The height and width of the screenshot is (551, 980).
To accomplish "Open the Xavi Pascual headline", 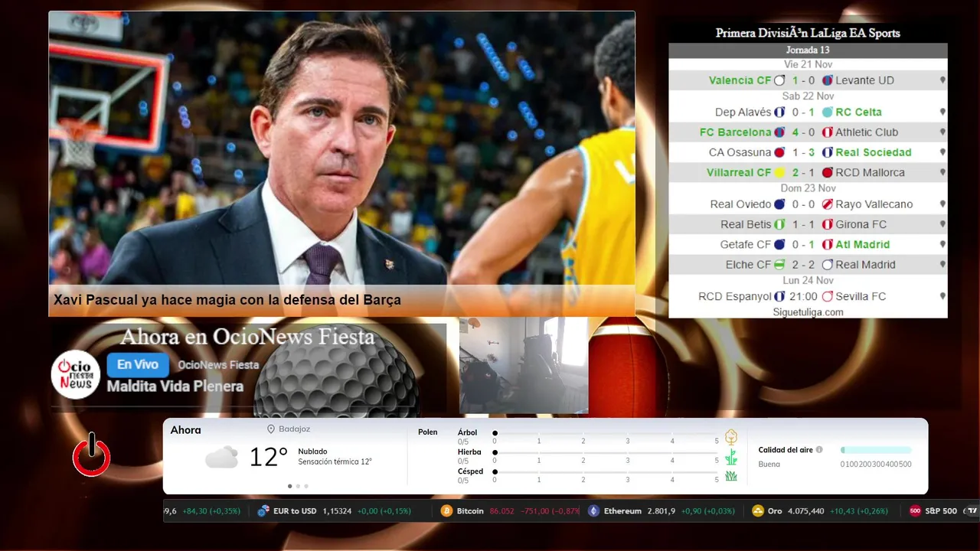I will (x=227, y=300).
